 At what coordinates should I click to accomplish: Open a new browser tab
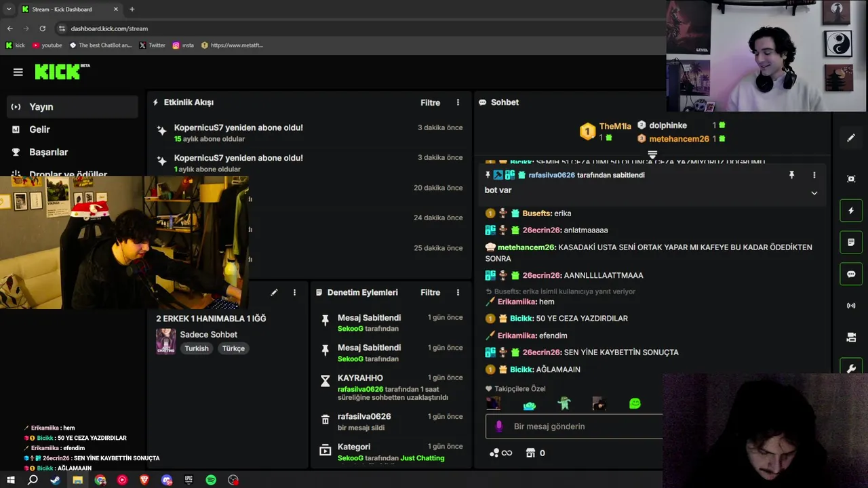132,9
